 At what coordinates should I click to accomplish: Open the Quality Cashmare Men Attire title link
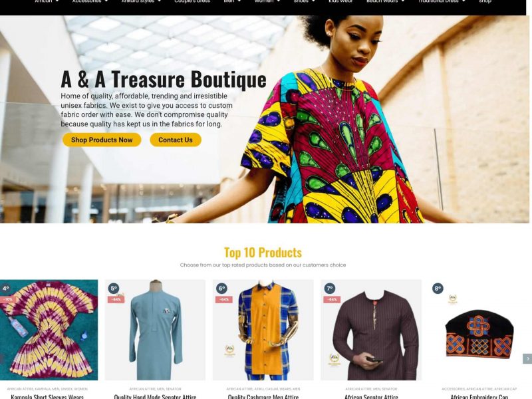point(263,396)
